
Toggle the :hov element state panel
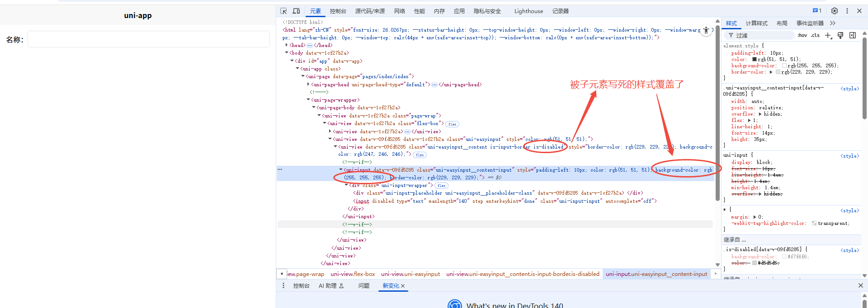click(802, 35)
